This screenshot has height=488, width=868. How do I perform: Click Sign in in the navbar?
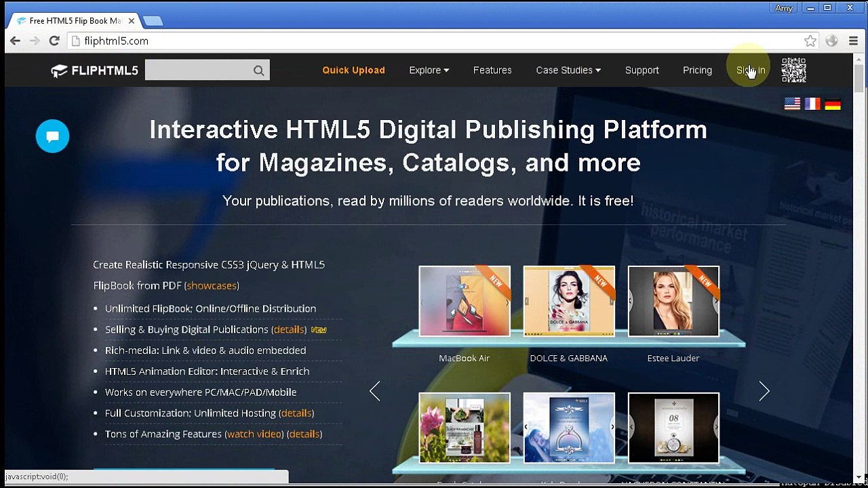[751, 70]
